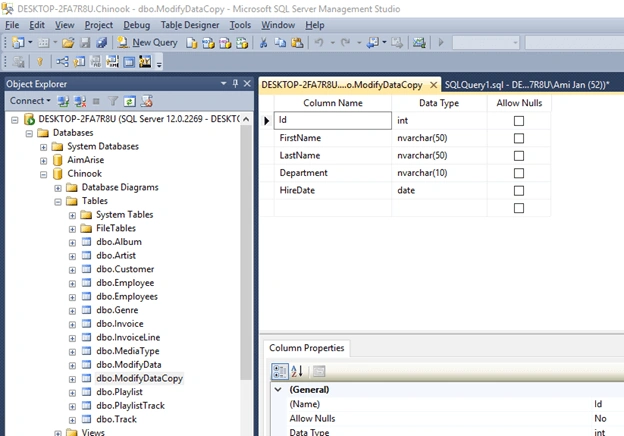Open the Relationships designer icon
Screen dimensions: 624x436
pyautogui.click(x=62, y=62)
